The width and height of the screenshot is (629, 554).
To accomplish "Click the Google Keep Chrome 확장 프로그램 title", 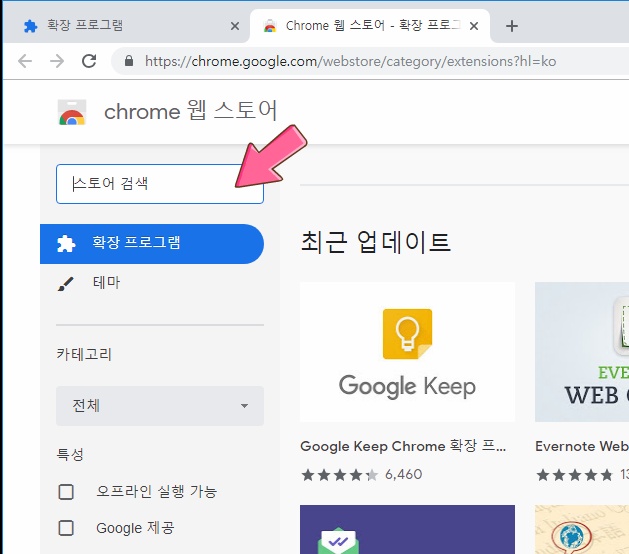I will coord(403,446).
